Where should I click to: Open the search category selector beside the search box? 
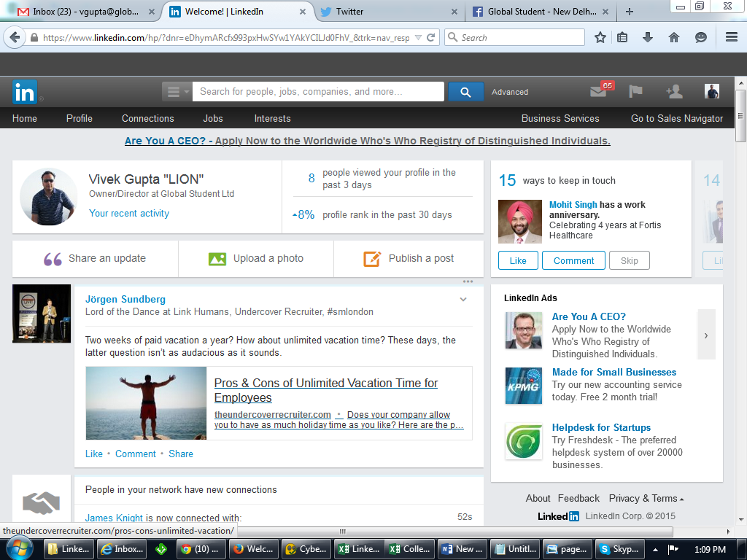click(175, 92)
